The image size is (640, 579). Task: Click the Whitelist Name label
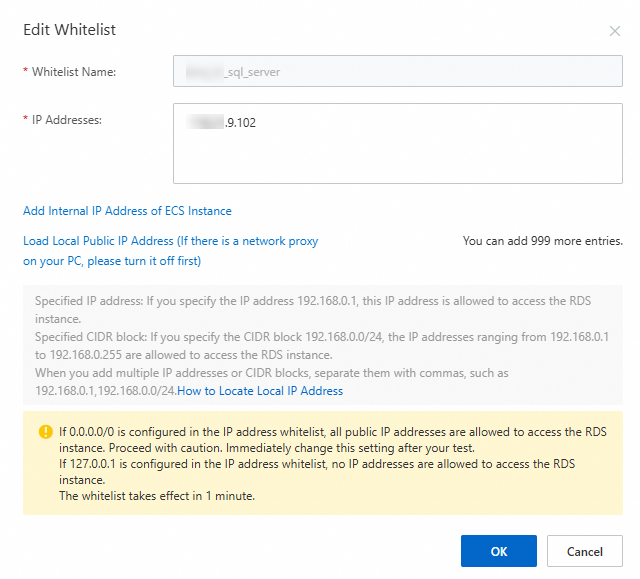(74, 72)
